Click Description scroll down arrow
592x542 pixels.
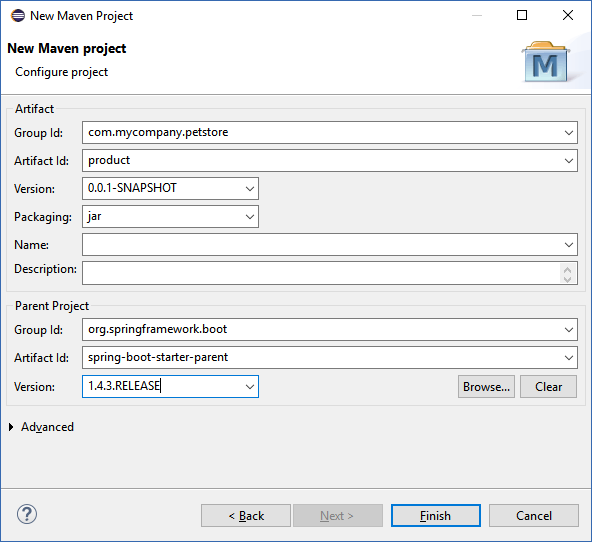pyautogui.click(x=567, y=279)
